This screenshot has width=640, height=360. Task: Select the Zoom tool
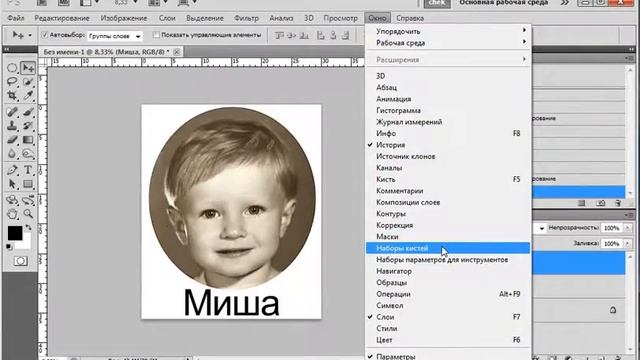(28, 213)
